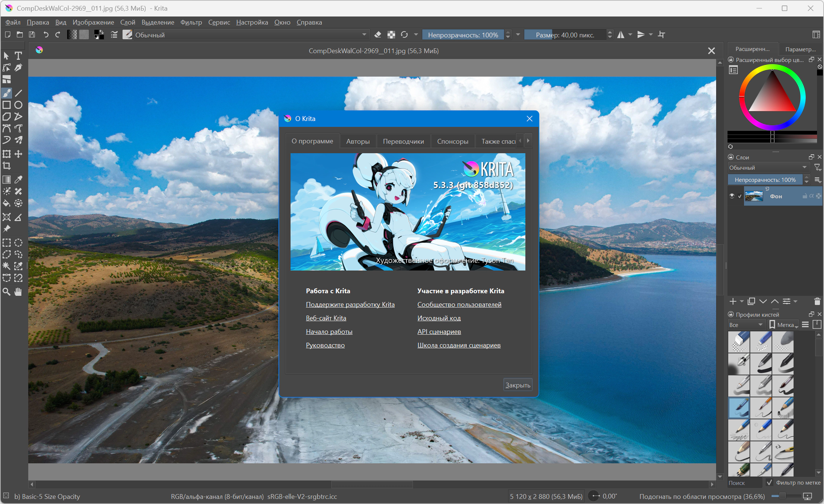The image size is (824, 504).
Task: Select the Rectangular Selection tool
Action: click(7, 243)
